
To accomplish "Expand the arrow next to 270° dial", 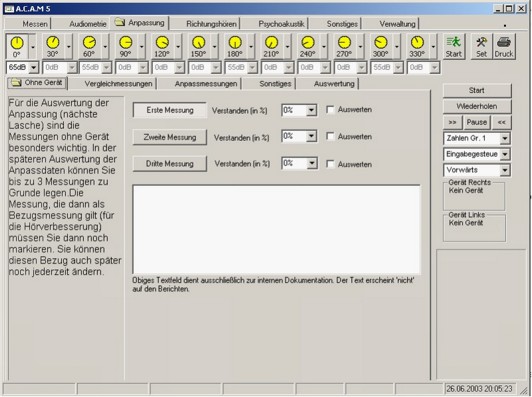I will tap(360, 46).
